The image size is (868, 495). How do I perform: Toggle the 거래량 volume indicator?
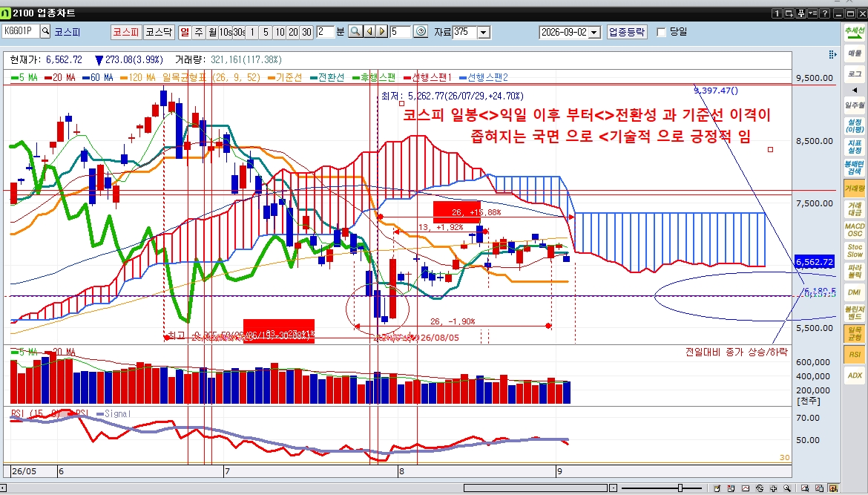point(854,189)
